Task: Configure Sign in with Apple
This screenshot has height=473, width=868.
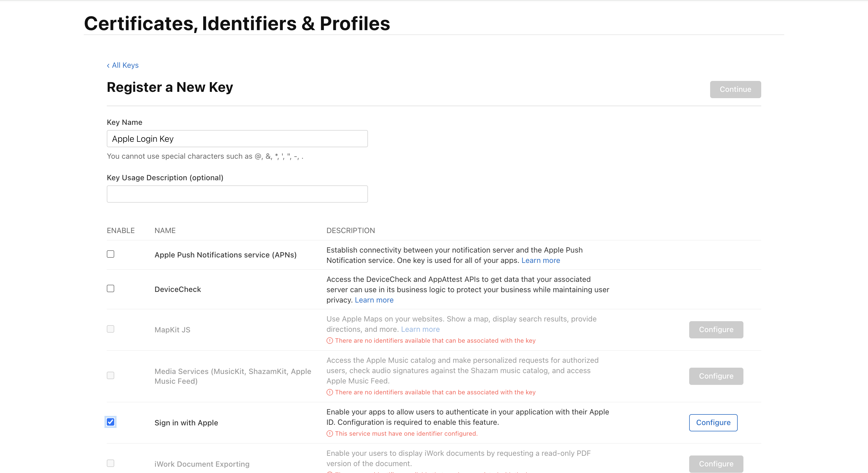Action: (x=713, y=422)
